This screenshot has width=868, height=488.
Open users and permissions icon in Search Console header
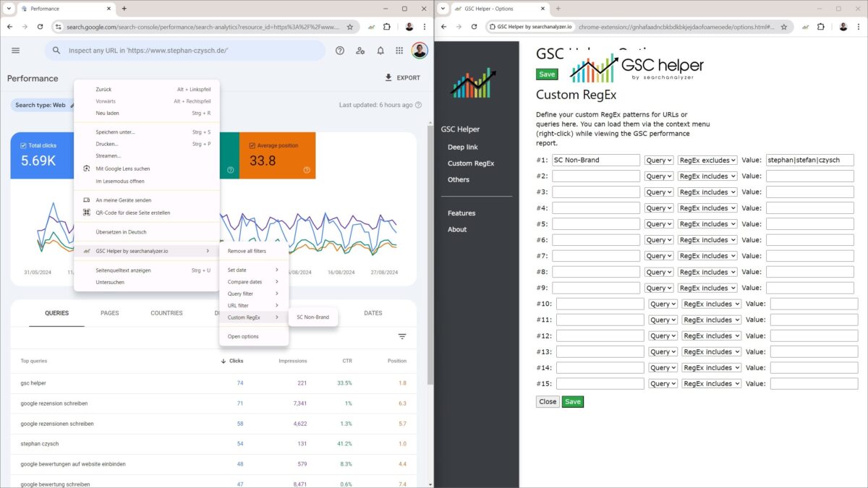click(360, 51)
